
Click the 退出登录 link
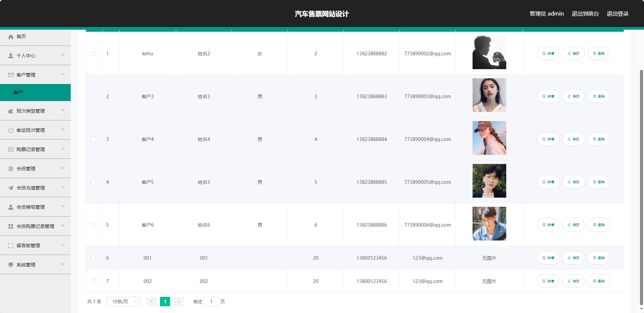point(618,14)
